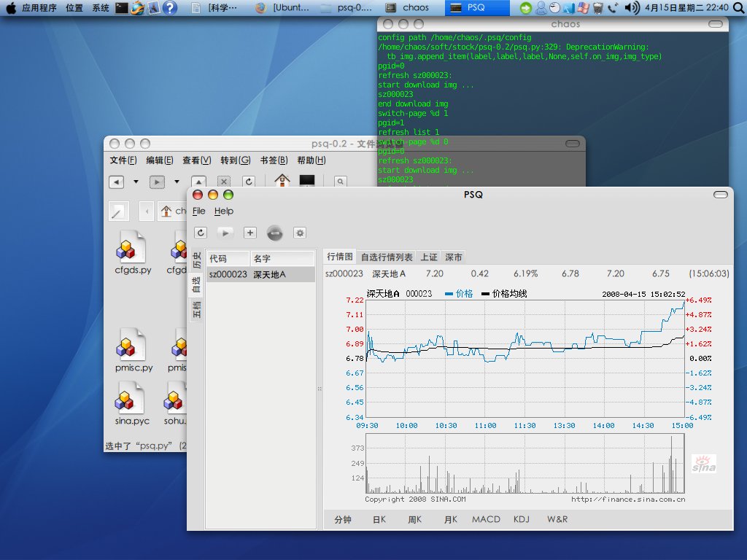Show the 周K chart
The width and height of the screenshot is (747, 560).
tap(414, 519)
